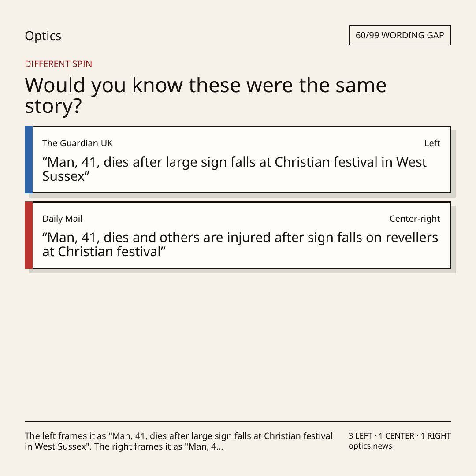
Task: Click the DIFFERENT SPIN label
Action: pyautogui.click(x=58, y=64)
